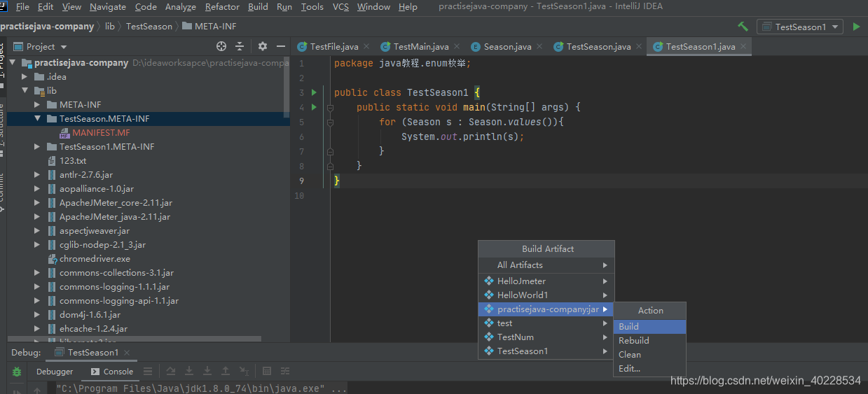Open the VCS menu

(x=340, y=7)
